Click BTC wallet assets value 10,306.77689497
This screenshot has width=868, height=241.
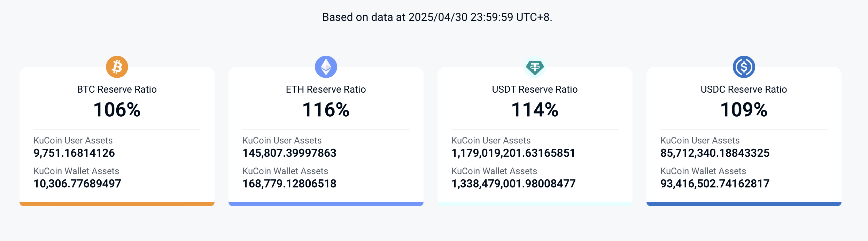click(77, 184)
